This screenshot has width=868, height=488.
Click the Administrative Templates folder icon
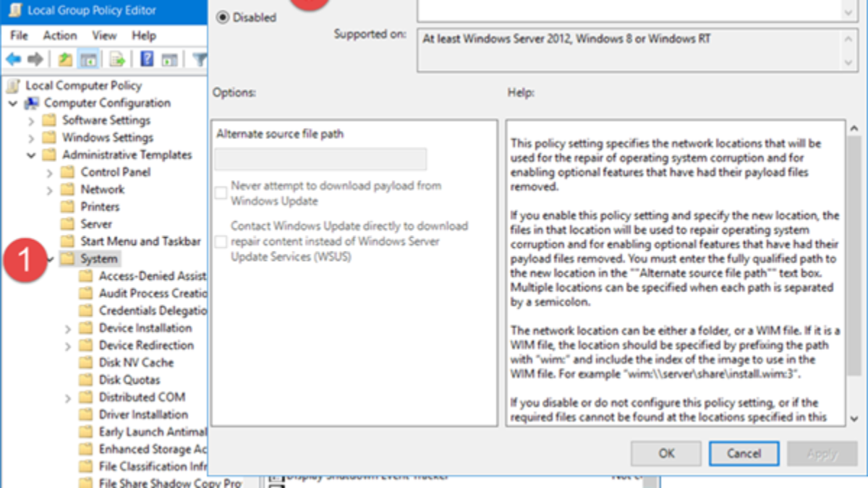point(49,155)
